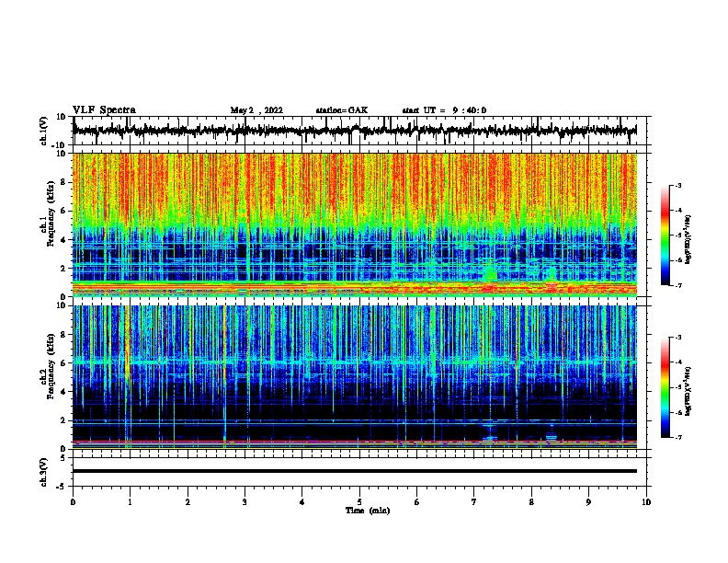
Task: Click the "VLF Spectra" title text
Action: (x=104, y=110)
